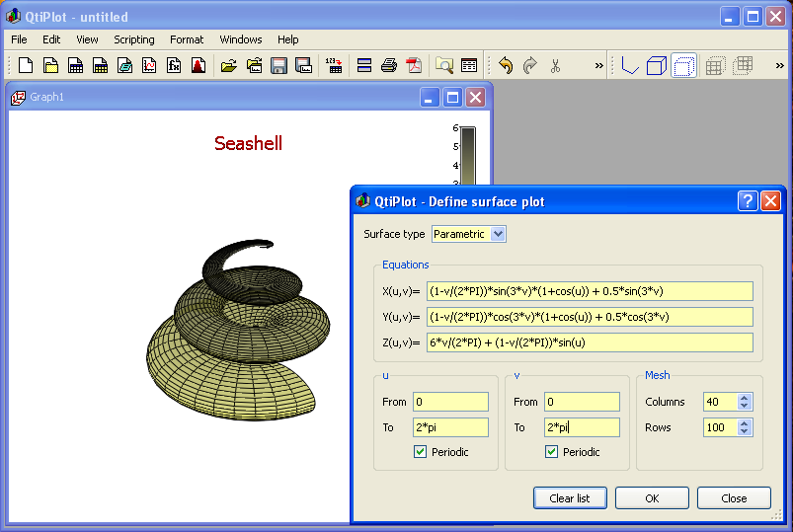Click the Z(u,v) equation field
Screen dimensions: 793x532
pyautogui.click(x=590, y=342)
